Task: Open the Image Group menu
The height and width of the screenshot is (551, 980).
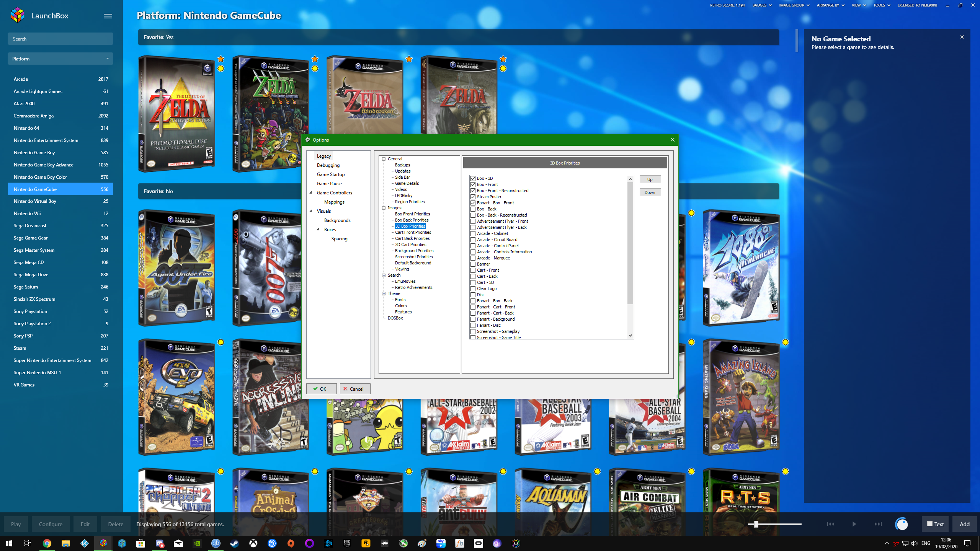Action: 794,5
